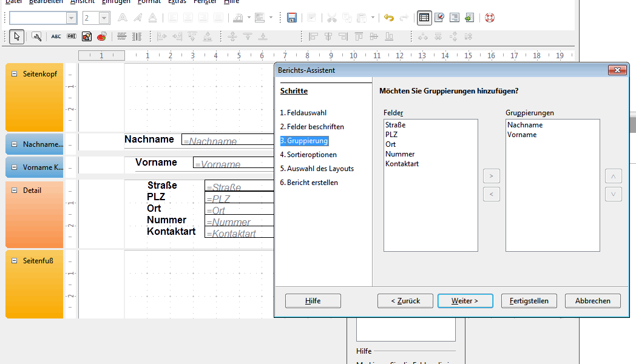Open the font name combo box
Screen dimensions: 636x364
tap(43, 18)
